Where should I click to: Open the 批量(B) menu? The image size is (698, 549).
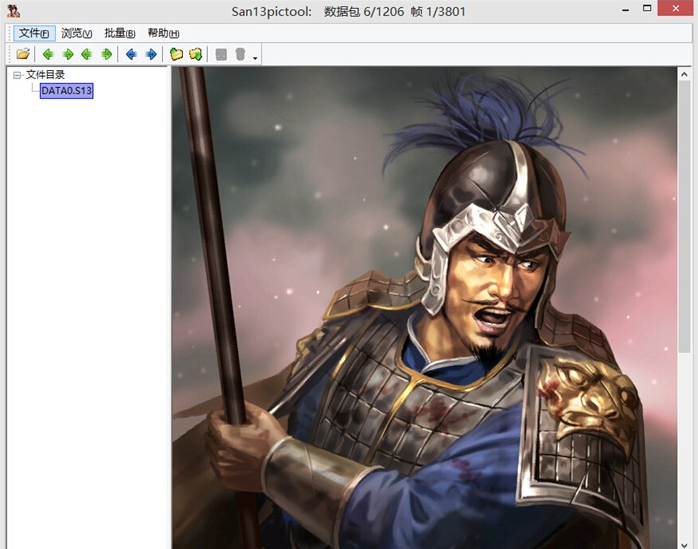(x=119, y=33)
